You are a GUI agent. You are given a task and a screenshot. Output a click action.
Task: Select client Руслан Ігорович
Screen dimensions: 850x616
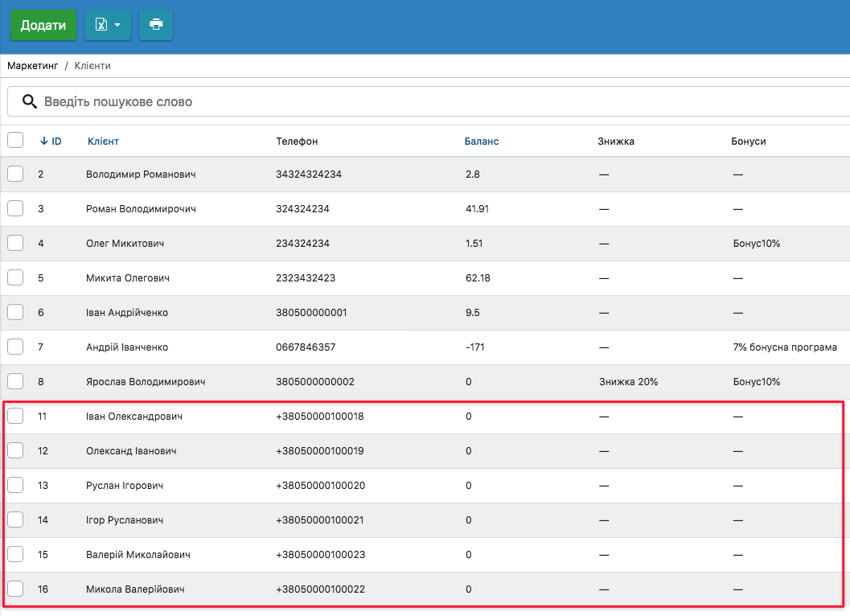(x=125, y=486)
